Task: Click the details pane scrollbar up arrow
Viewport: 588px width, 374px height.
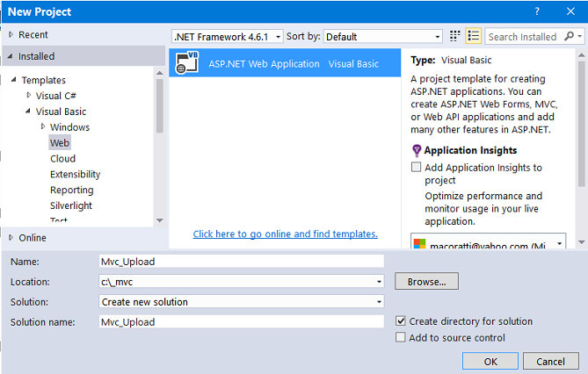Action: pos(582,55)
